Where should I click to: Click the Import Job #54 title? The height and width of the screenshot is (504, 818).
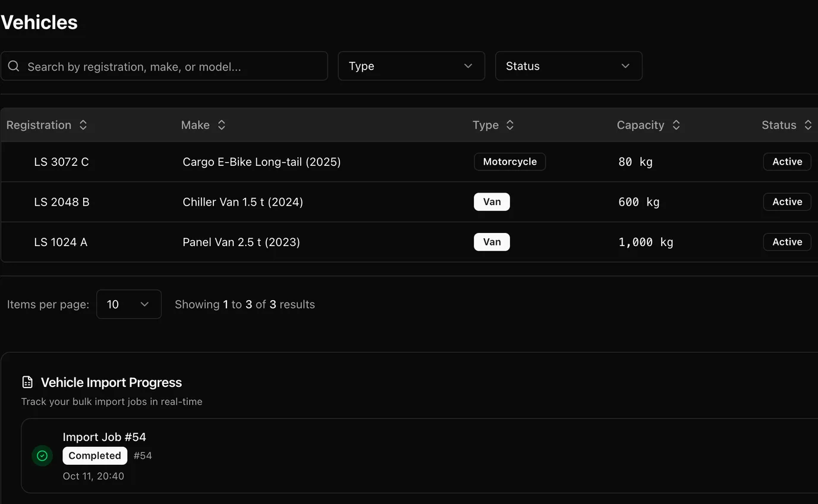point(105,437)
